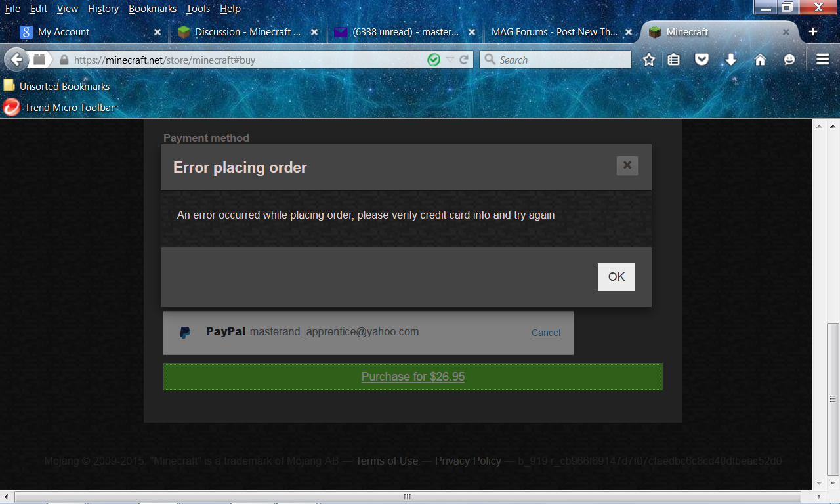
Task: Click the Error placing order title
Action: (240, 167)
